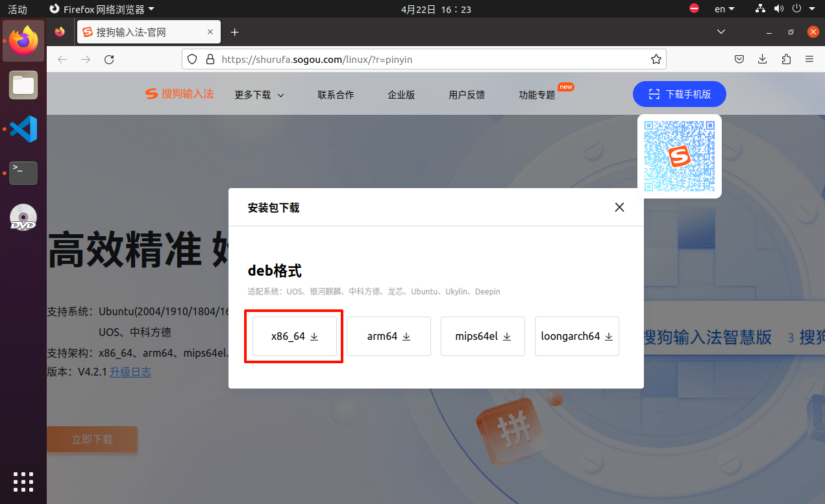Open Files from the Ubuntu dock
The height and width of the screenshot is (504, 825).
pos(23,85)
